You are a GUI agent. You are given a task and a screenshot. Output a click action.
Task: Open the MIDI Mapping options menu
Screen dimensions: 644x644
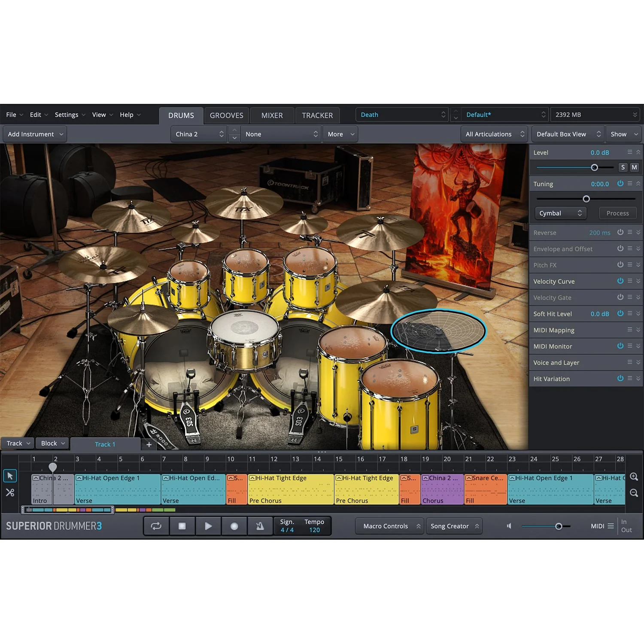pyautogui.click(x=629, y=330)
